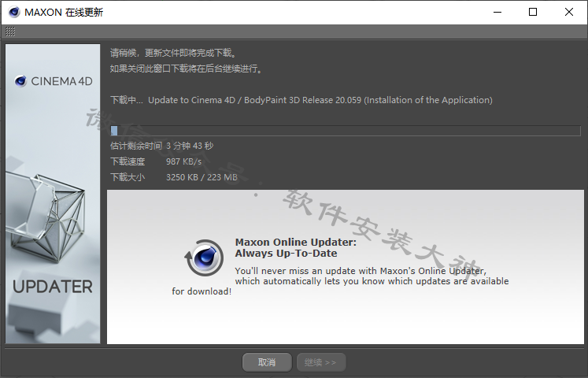Click the CINEMA 4D logo in the side banner
588x378 pixels.
click(x=54, y=81)
